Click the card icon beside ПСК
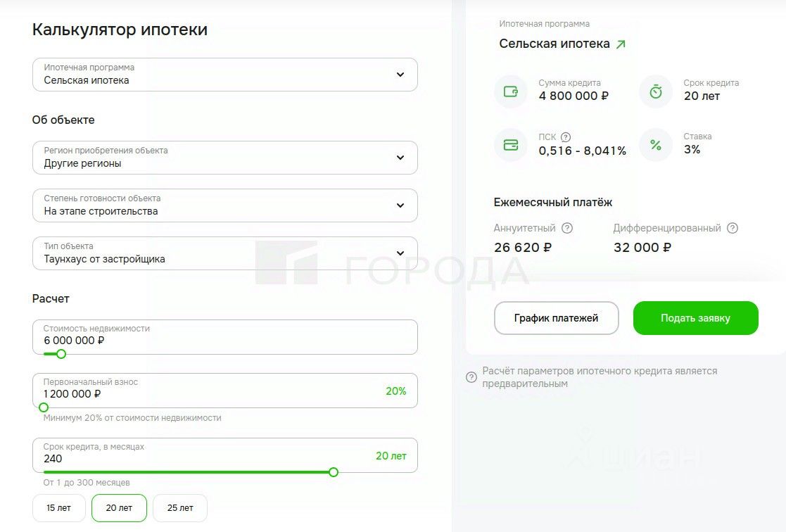Viewport: 786px width, 532px height. [511, 145]
